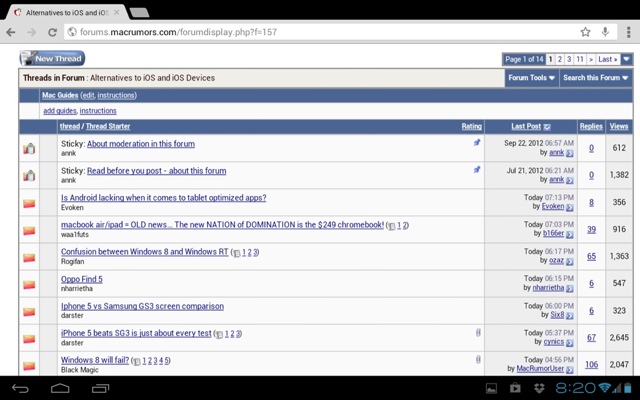This screenshot has height=400, width=640.
Task: Open page 5 of Windows 8 will fail
Action: [x=167, y=361]
